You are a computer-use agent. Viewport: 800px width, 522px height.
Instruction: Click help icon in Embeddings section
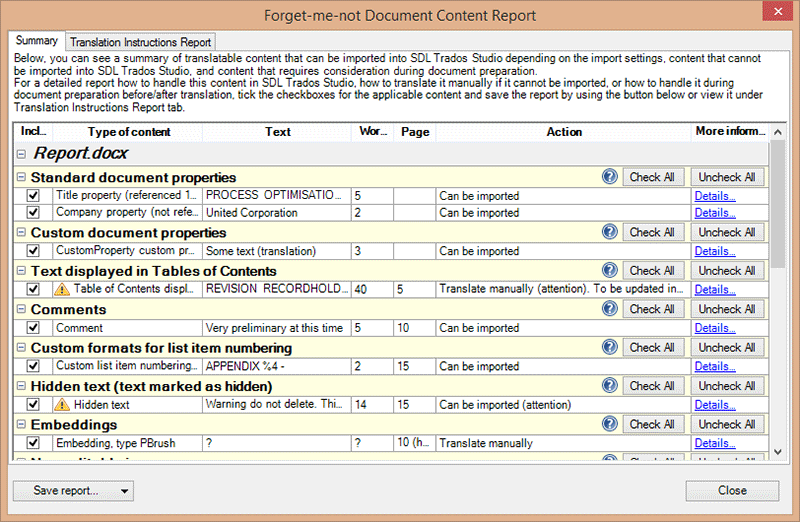click(610, 424)
